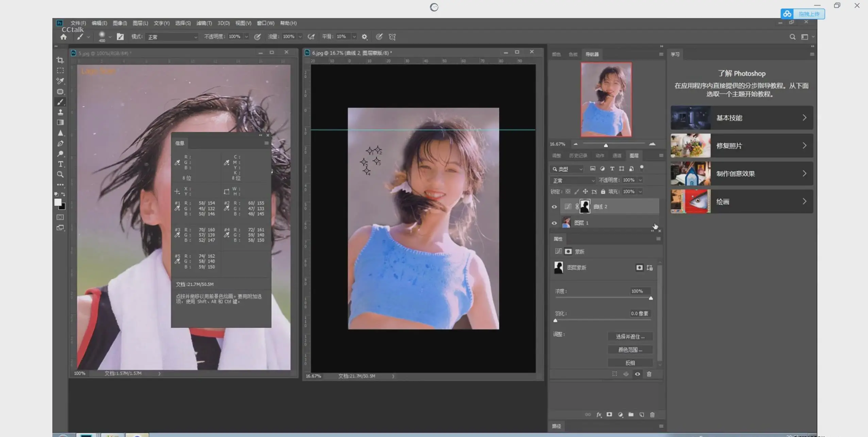
Task: Hide the 图层 1 layer
Action: 554,223
